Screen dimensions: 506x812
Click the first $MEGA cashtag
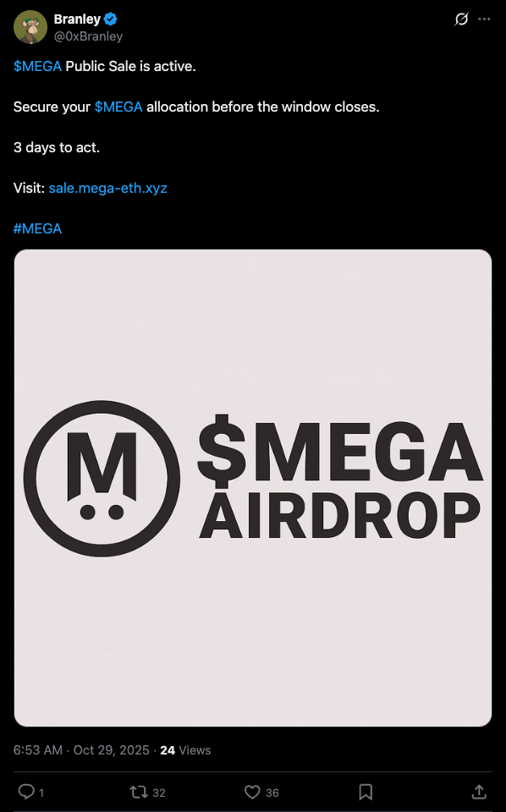click(37, 66)
